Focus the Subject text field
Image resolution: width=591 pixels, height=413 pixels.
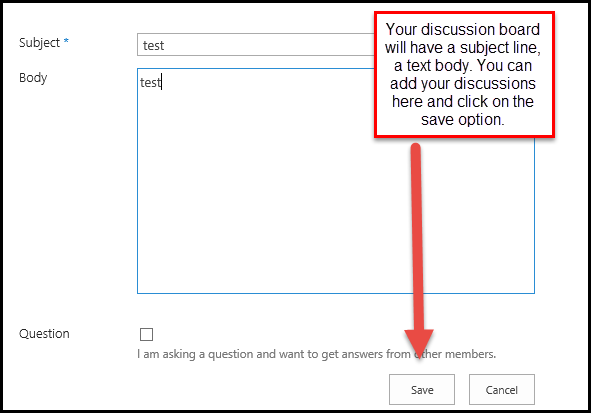(x=256, y=45)
